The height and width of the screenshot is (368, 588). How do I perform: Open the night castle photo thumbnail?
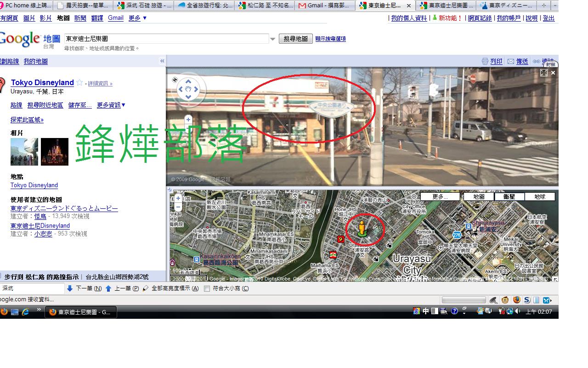55,151
